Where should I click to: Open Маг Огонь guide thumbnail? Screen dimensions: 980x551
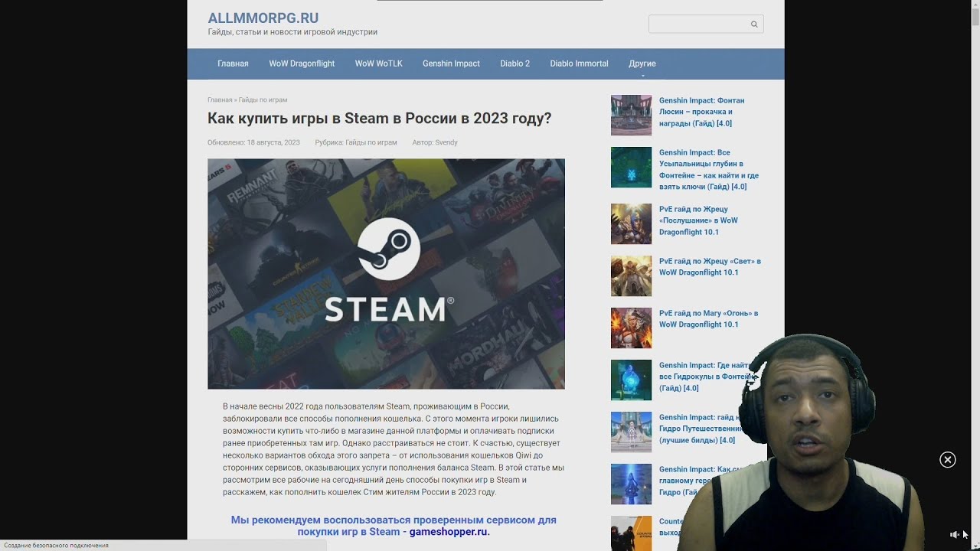[631, 328]
